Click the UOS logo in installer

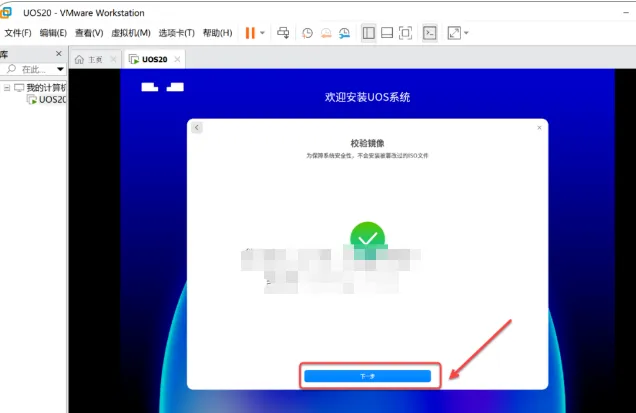[x=163, y=87]
